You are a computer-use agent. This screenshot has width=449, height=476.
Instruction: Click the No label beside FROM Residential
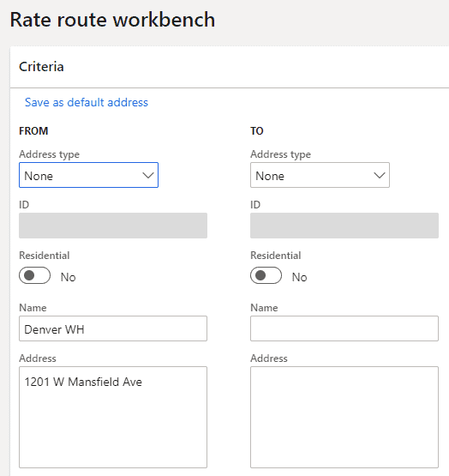pyautogui.click(x=68, y=277)
